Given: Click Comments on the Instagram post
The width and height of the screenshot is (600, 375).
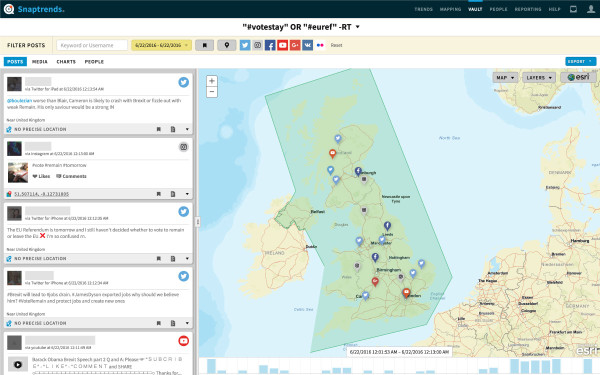Looking at the screenshot, I should 71,176.
